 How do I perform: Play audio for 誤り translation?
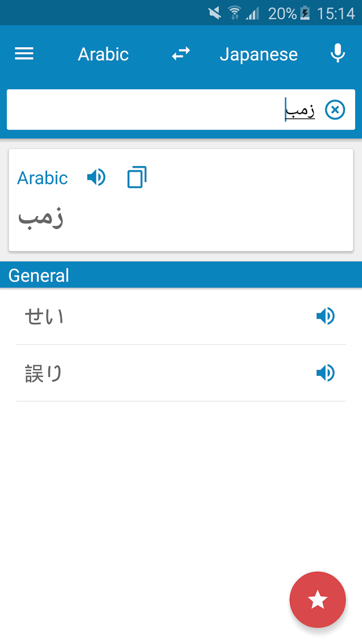[325, 373]
